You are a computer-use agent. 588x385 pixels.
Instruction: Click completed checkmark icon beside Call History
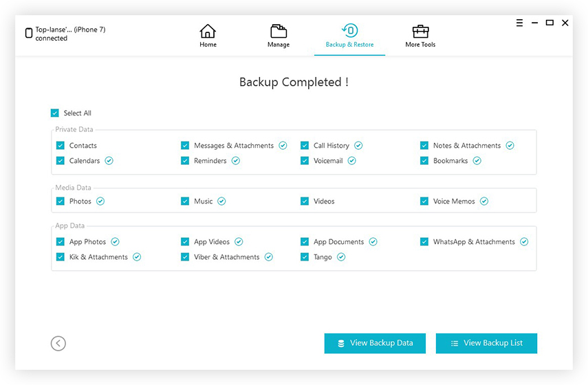(x=358, y=146)
